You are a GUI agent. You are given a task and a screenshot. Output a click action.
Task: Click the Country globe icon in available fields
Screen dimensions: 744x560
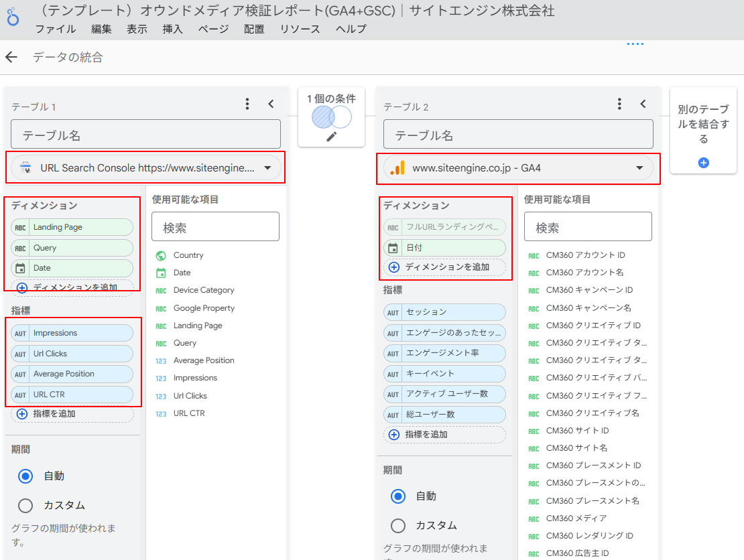[162, 256]
